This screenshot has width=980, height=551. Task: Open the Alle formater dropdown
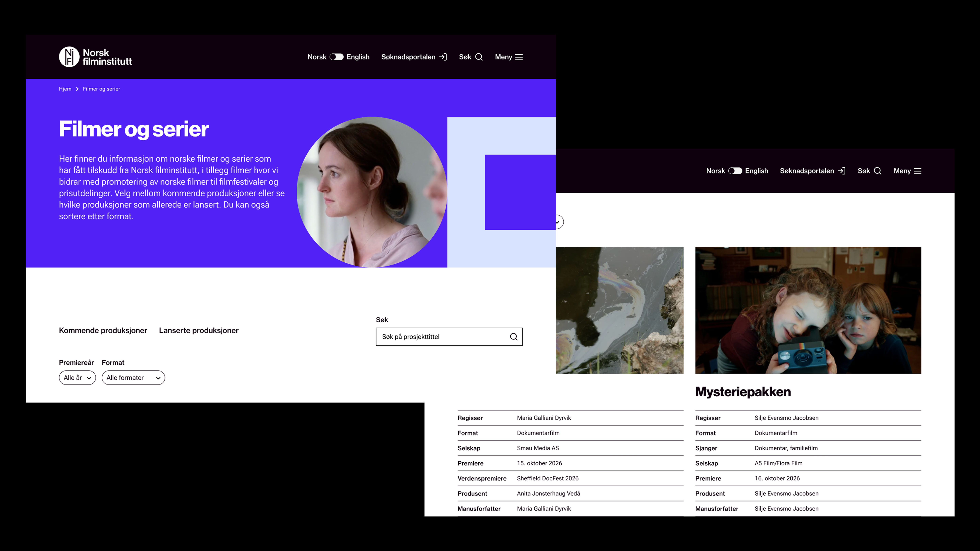(x=133, y=378)
